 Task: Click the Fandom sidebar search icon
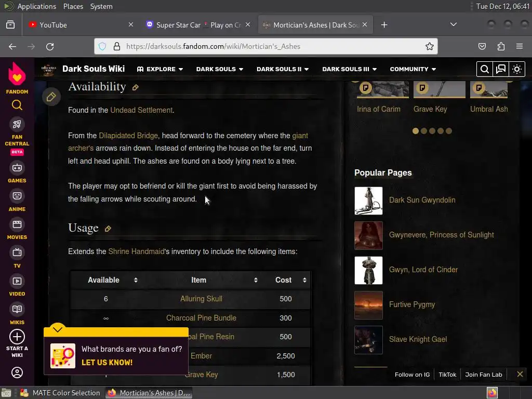(17, 105)
